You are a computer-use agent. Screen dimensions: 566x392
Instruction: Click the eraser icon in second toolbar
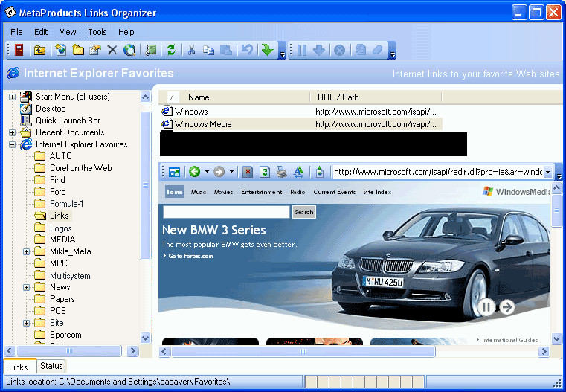(x=377, y=50)
